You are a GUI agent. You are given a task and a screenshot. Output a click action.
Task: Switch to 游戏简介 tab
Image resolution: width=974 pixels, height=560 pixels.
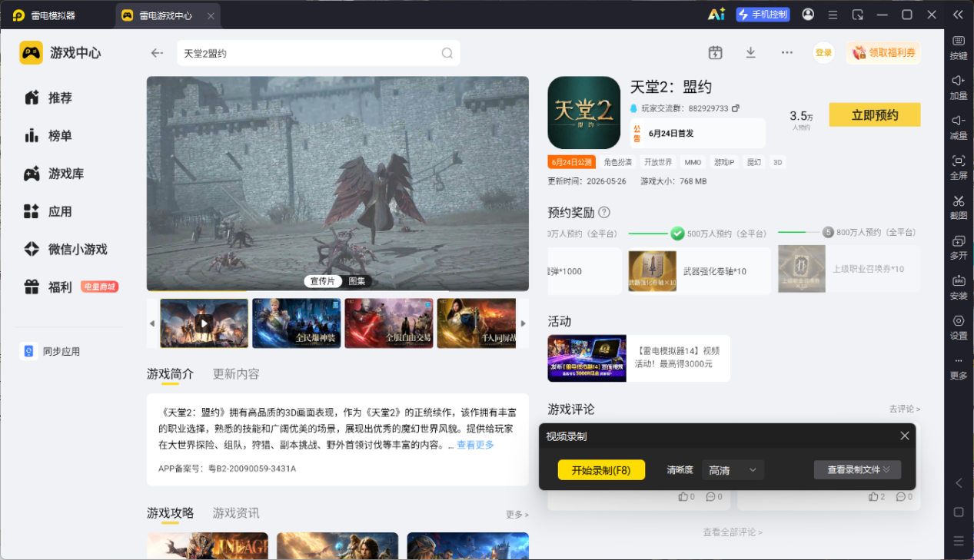171,374
